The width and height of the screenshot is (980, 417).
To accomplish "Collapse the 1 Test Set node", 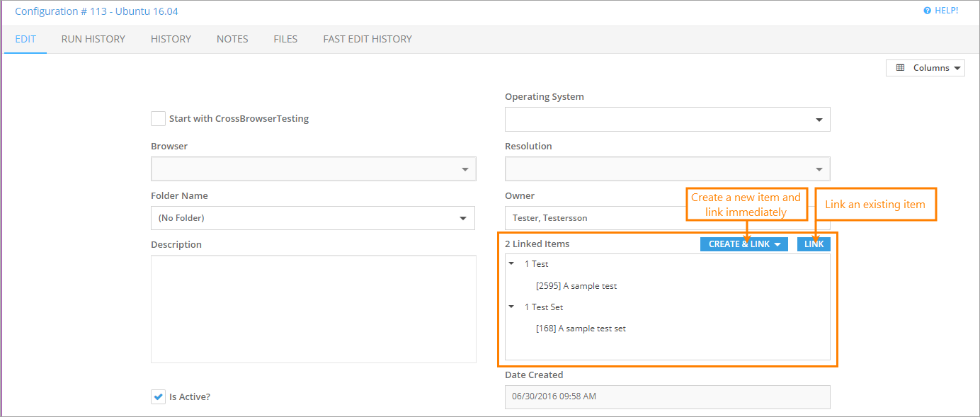I will pyautogui.click(x=512, y=307).
